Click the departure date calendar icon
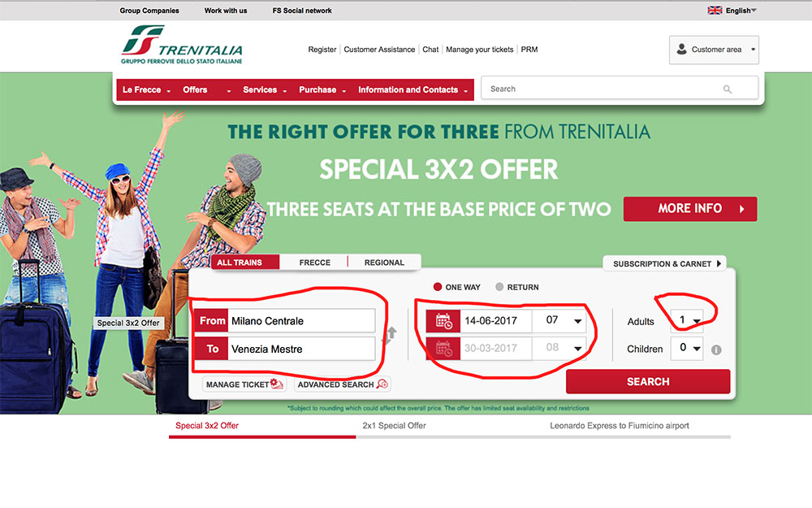The width and height of the screenshot is (812, 508). [443, 321]
